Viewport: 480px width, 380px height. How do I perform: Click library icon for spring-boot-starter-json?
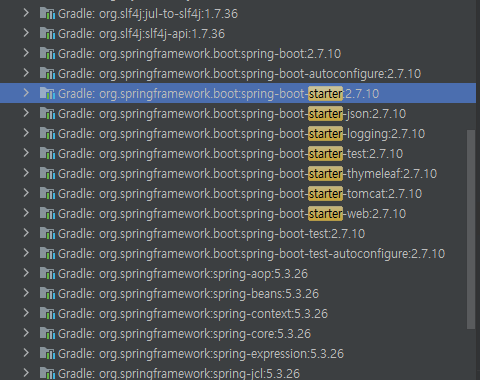click(x=47, y=114)
